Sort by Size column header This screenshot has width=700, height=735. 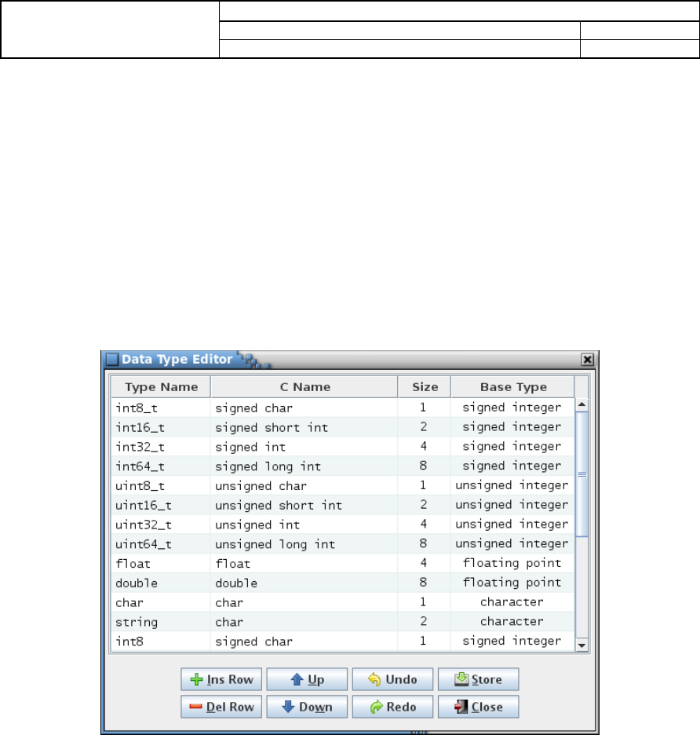pyautogui.click(x=425, y=387)
